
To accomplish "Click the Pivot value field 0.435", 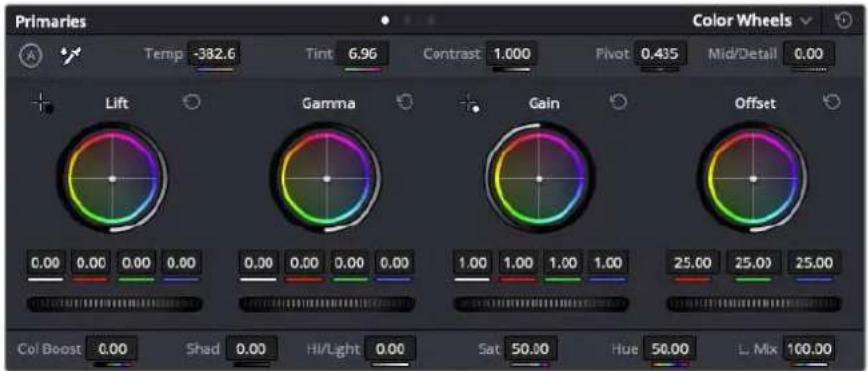I will point(660,54).
